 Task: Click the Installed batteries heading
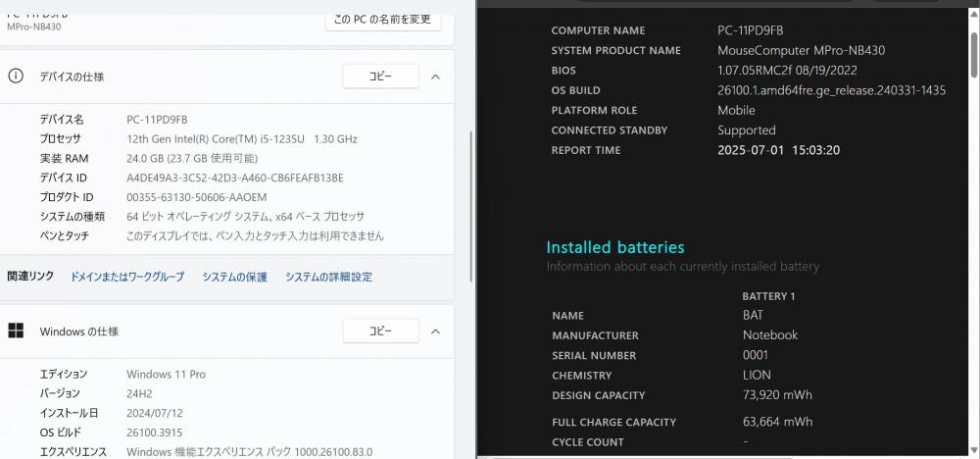615,247
